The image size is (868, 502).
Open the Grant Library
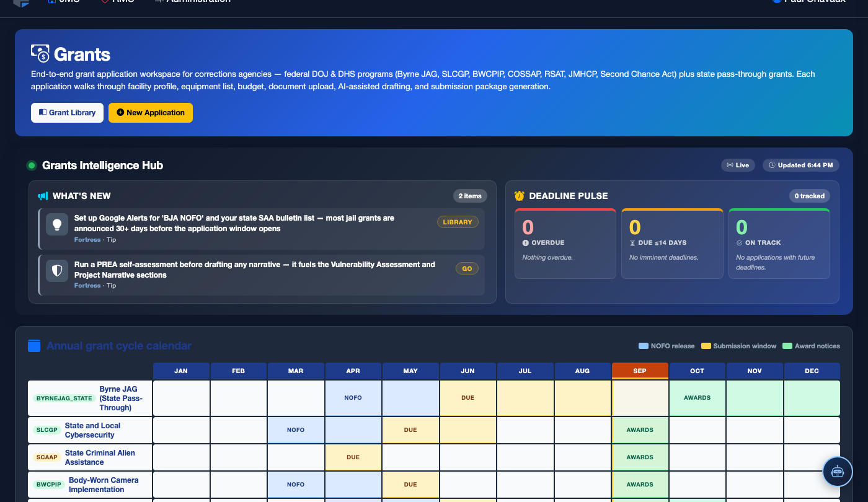click(x=67, y=113)
